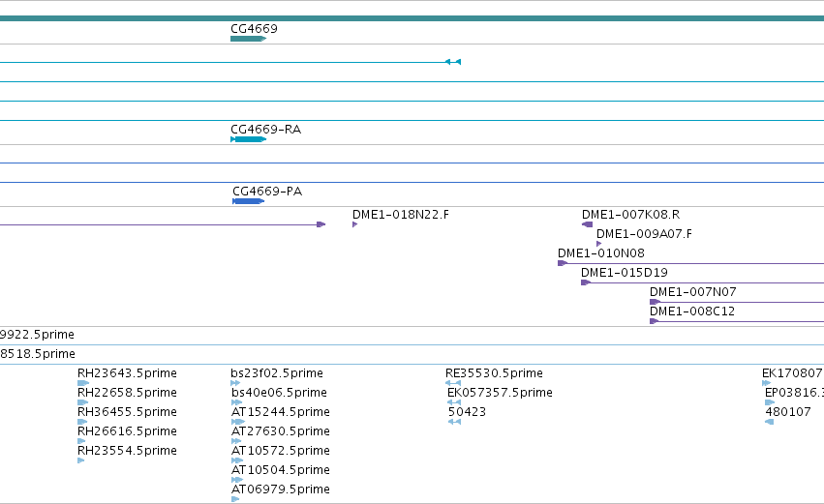The height and width of the screenshot is (504, 824).
Task: Click the AT15244.5prime EST label
Action: (281, 412)
